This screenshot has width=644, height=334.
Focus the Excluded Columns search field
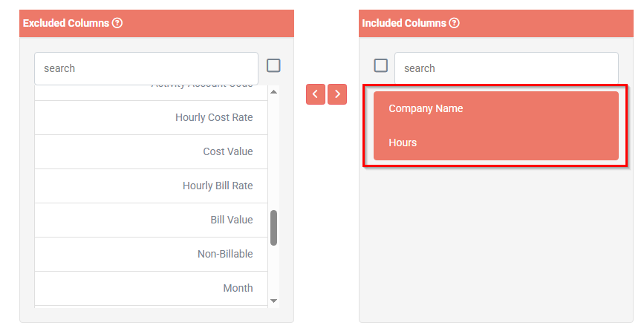coord(146,68)
